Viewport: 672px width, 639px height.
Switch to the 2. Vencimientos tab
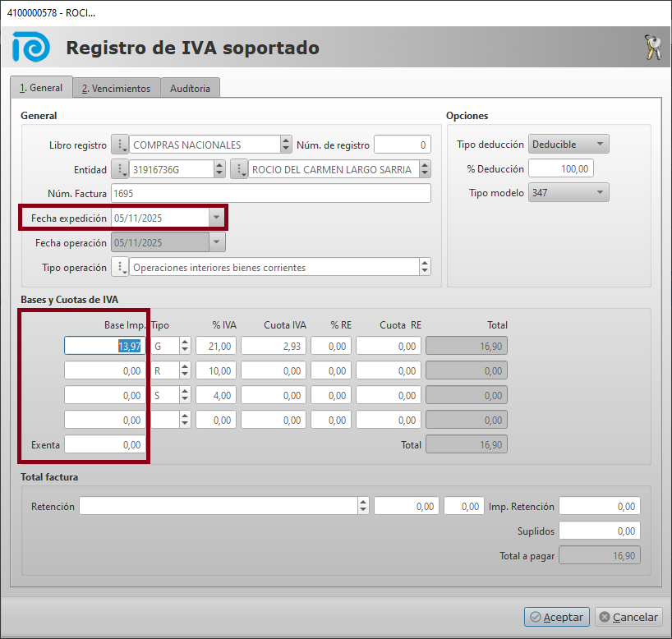tap(116, 88)
